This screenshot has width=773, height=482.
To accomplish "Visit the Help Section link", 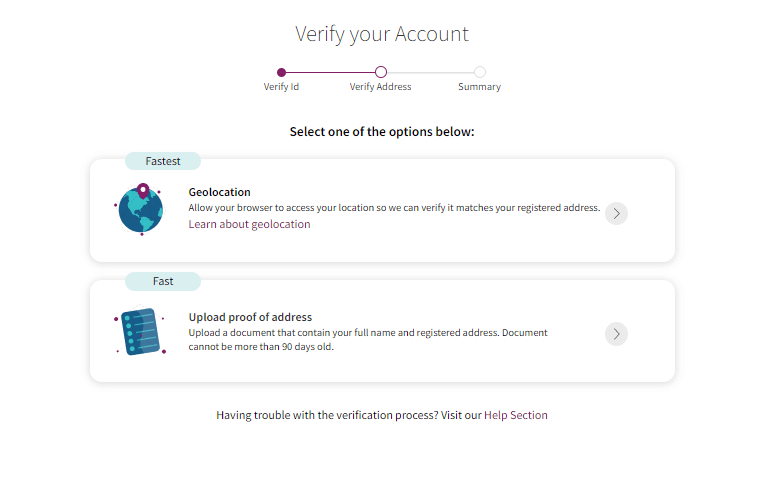I will [515, 415].
